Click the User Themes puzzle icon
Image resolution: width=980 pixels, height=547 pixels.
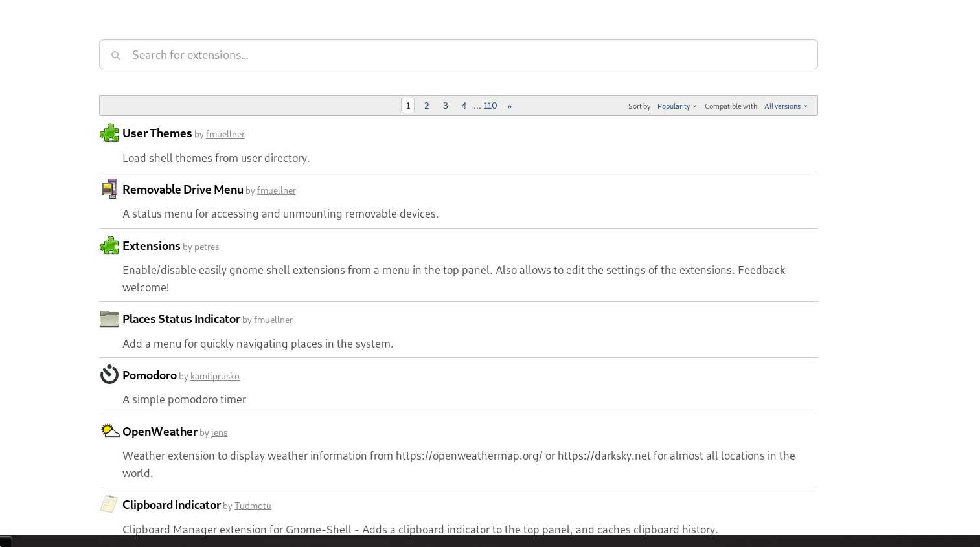[x=109, y=133]
